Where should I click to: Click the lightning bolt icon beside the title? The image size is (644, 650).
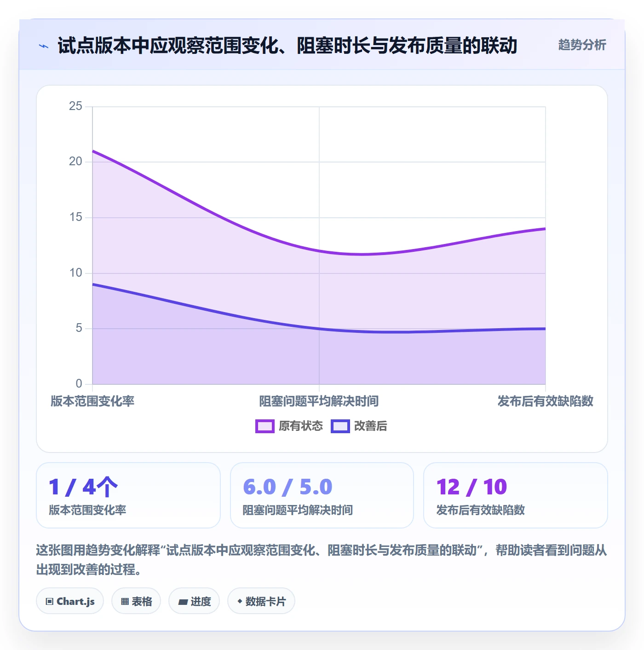click(44, 46)
